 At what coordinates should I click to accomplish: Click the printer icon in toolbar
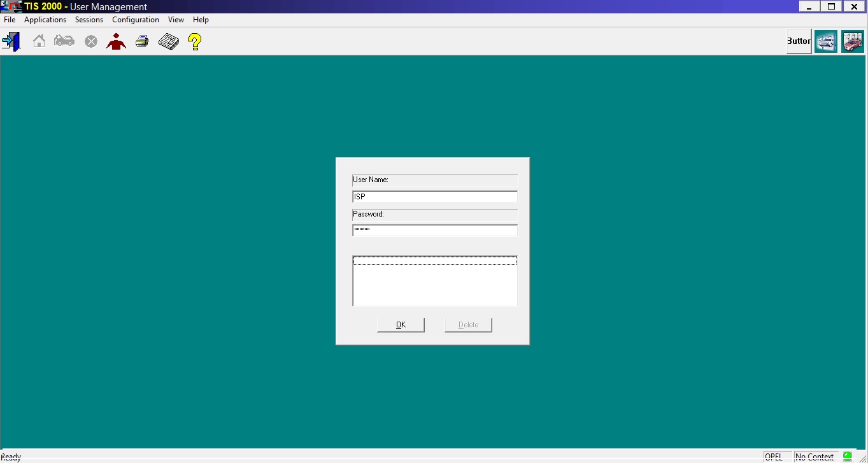click(x=142, y=41)
